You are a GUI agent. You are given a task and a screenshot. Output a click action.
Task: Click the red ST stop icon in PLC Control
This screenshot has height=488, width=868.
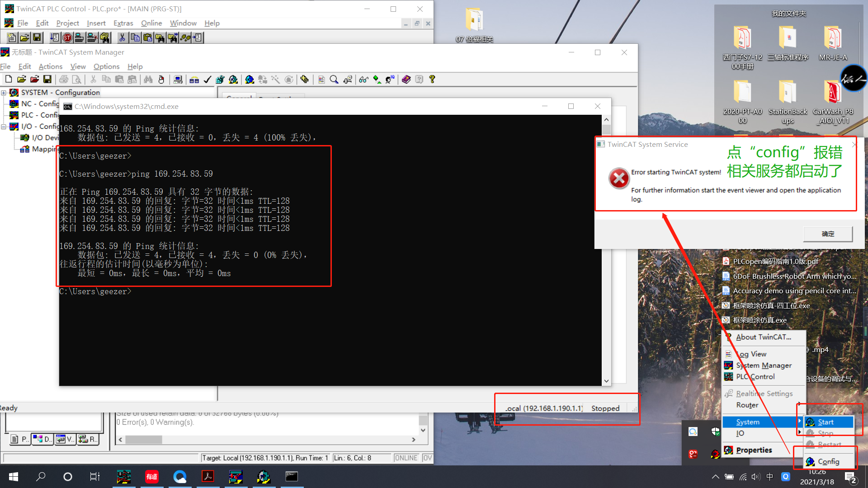pyautogui.click(x=67, y=38)
